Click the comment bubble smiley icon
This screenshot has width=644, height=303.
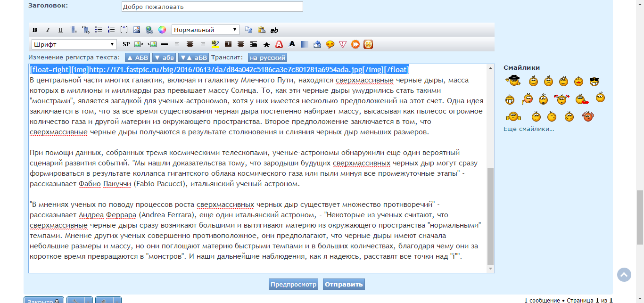coord(330,44)
